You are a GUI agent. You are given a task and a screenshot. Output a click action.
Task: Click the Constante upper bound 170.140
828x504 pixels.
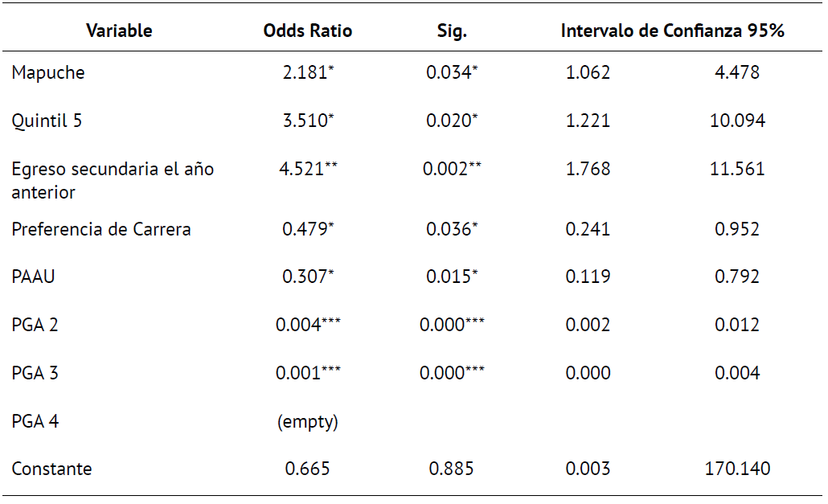tap(737, 469)
